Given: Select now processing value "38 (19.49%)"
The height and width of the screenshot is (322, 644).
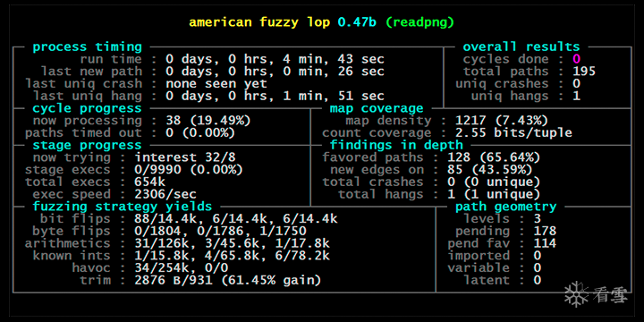Looking at the screenshot, I should [x=208, y=121].
